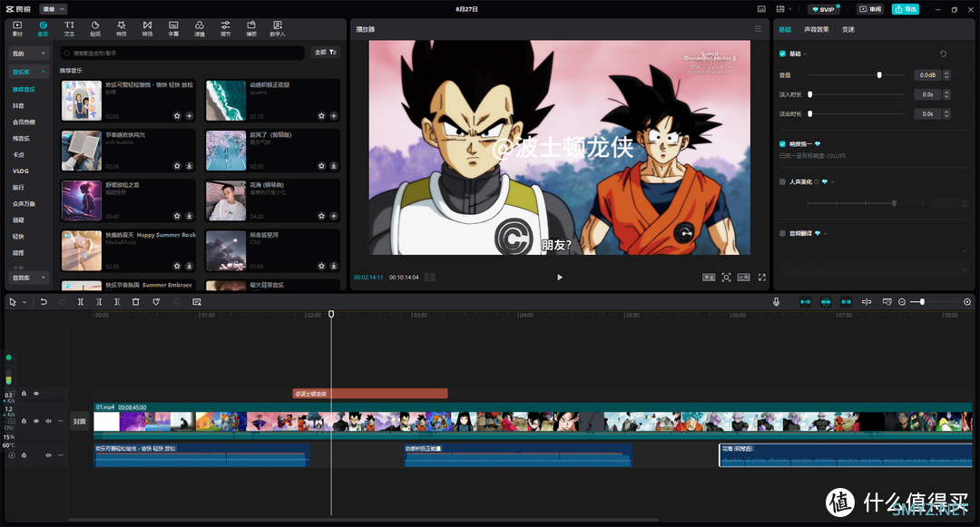Click the reset icon in 基础 section
980x527 pixels.
point(943,54)
